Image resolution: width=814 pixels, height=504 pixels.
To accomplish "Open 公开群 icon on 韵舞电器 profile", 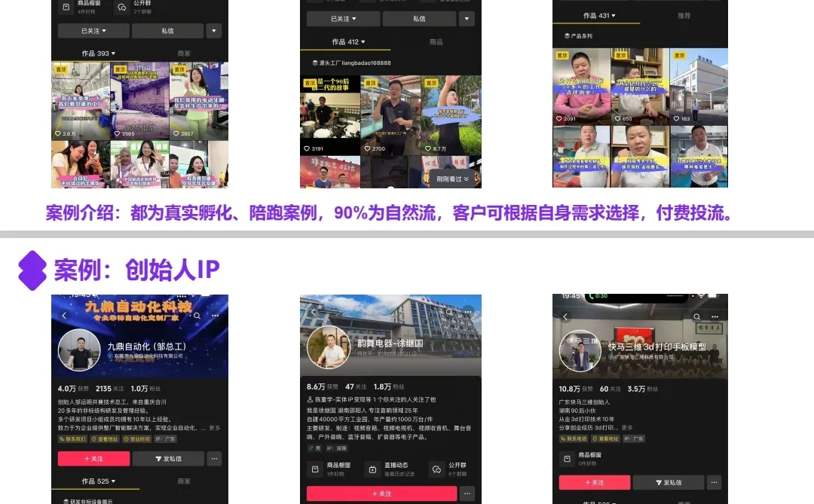I will (x=436, y=469).
